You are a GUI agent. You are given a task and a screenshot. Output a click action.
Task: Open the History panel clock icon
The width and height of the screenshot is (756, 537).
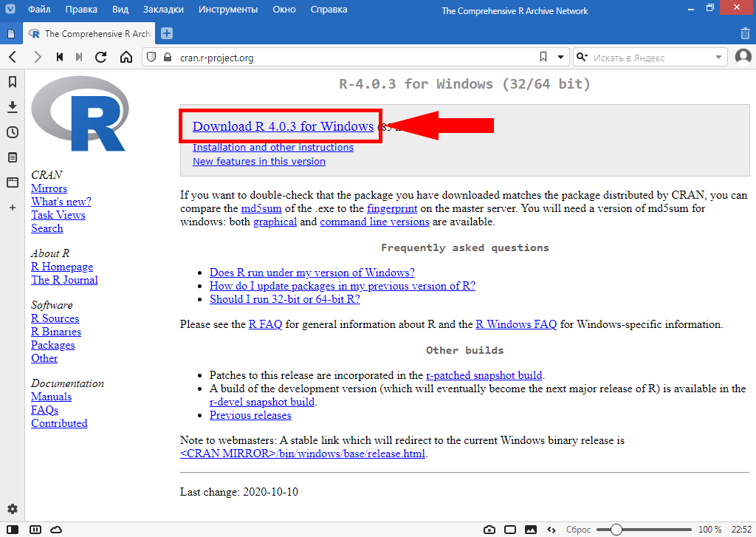[12, 132]
